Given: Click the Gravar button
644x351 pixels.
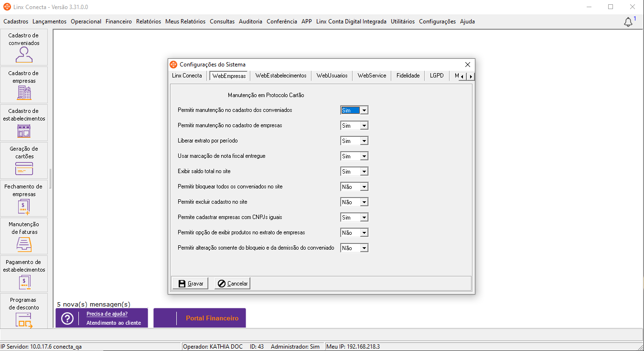Looking at the screenshot, I should 191,284.
